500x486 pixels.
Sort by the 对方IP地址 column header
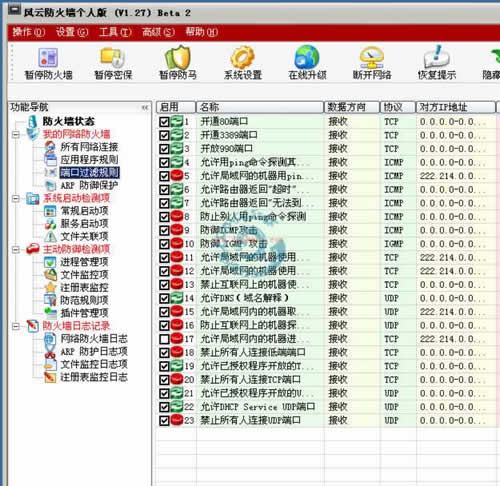[x=456, y=107]
